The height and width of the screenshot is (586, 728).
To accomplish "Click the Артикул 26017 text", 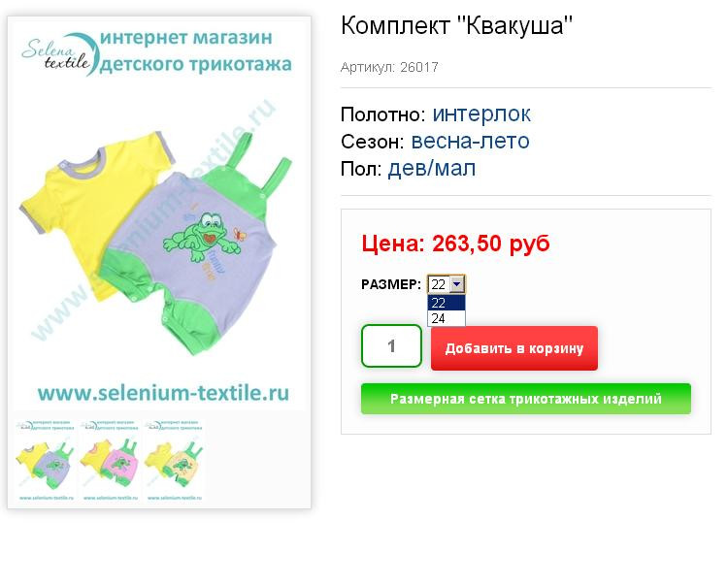I will (x=389, y=67).
